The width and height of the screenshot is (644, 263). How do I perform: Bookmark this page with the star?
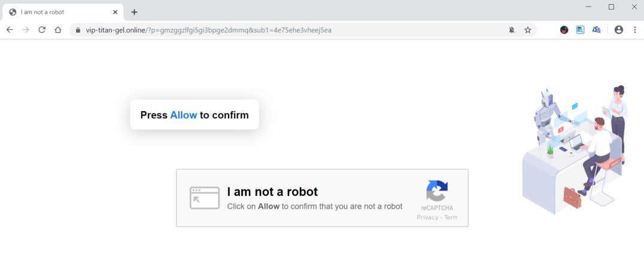coord(528,30)
